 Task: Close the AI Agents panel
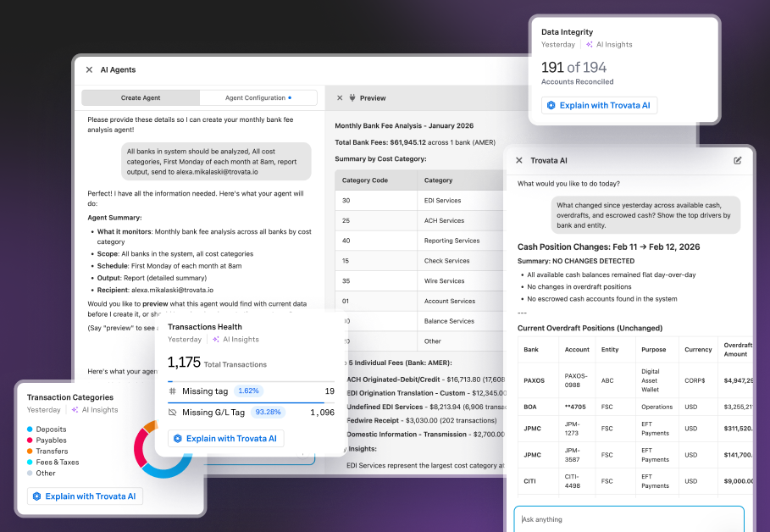pos(89,70)
